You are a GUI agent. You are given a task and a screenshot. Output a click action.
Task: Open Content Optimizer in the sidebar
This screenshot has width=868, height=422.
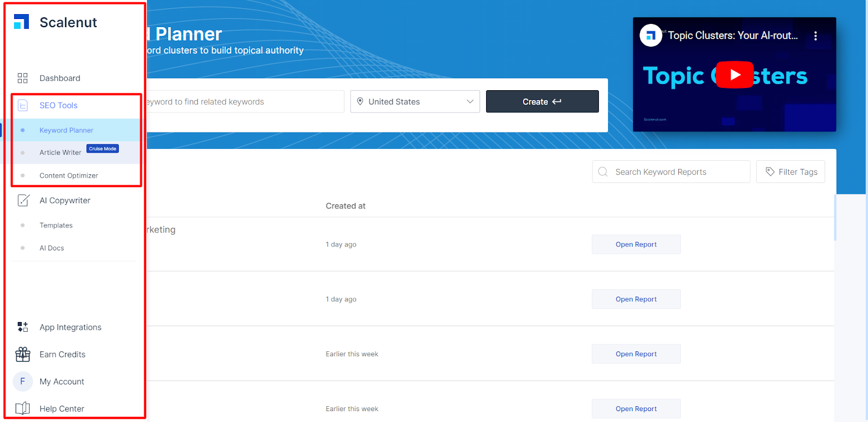(69, 175)
